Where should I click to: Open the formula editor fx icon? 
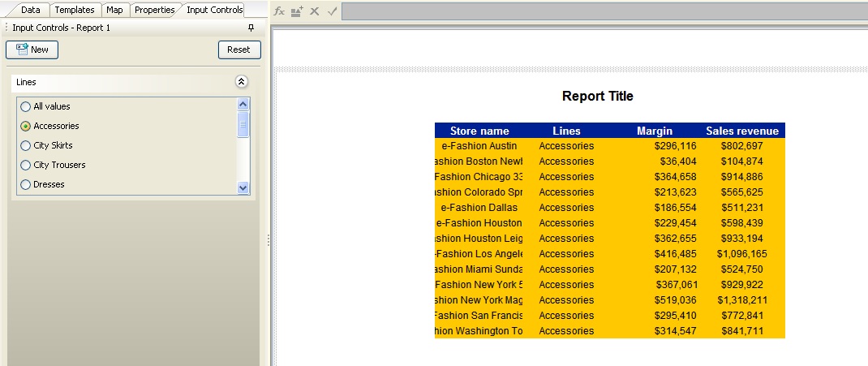(280, 11)
